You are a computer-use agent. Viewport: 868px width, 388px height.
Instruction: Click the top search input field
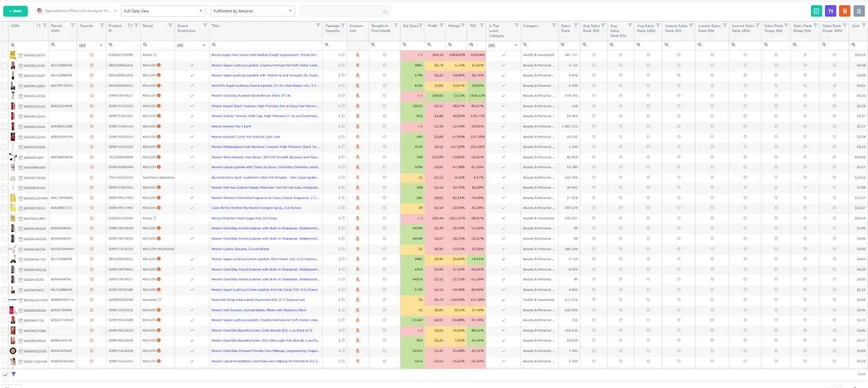click(x=345, y=11)
